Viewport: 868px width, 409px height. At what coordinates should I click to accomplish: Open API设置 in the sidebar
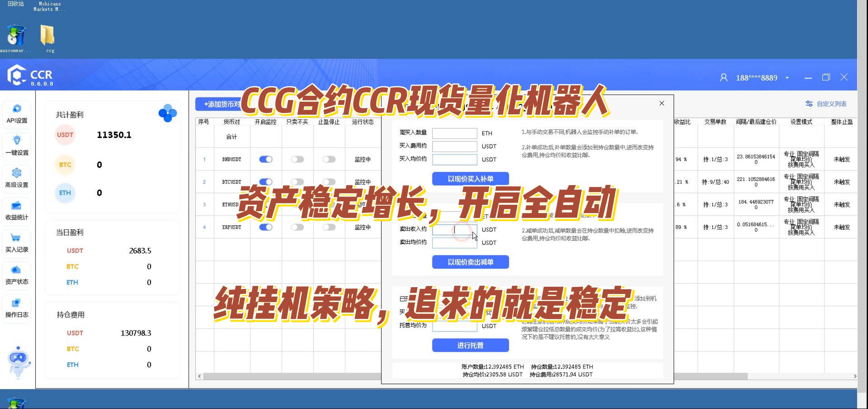[17, 114]
